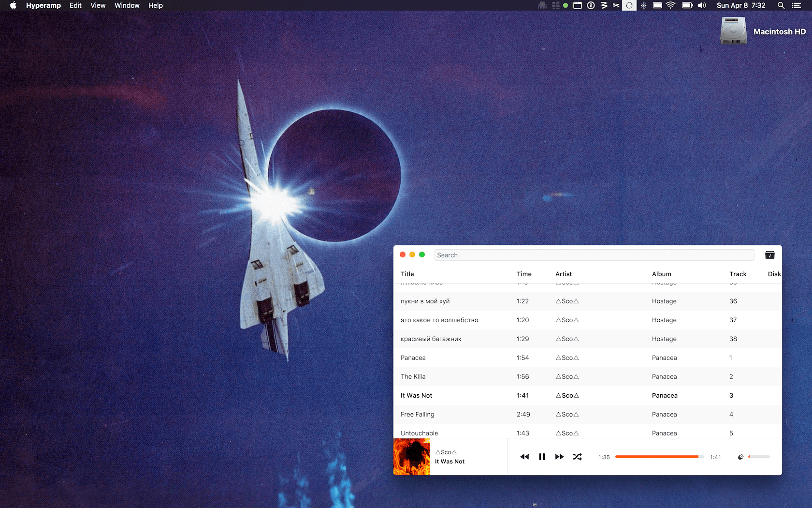This screenshot has width=812, height=508.
Task: Adjust the volume slider
Action: click(x=759, y=457)
